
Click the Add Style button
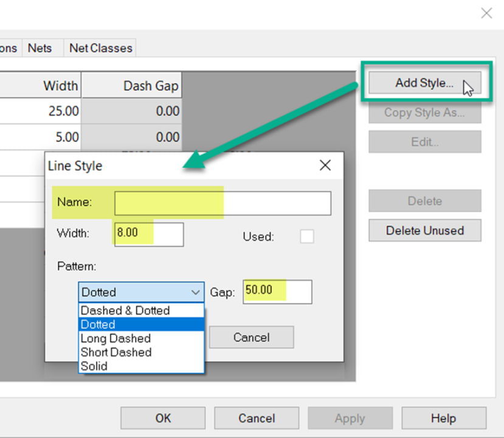click(x=424, y=83)
